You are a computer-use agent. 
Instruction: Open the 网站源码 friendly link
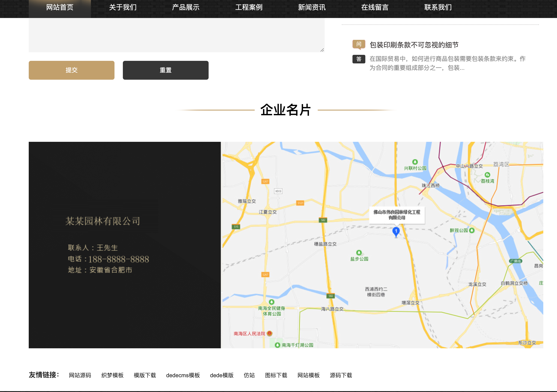click(x=80, y=375)
